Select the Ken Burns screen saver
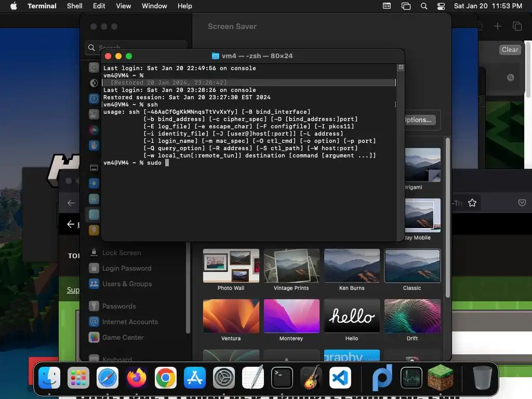The height and width of the screenshot is (399, 532). tap(352, 265)
